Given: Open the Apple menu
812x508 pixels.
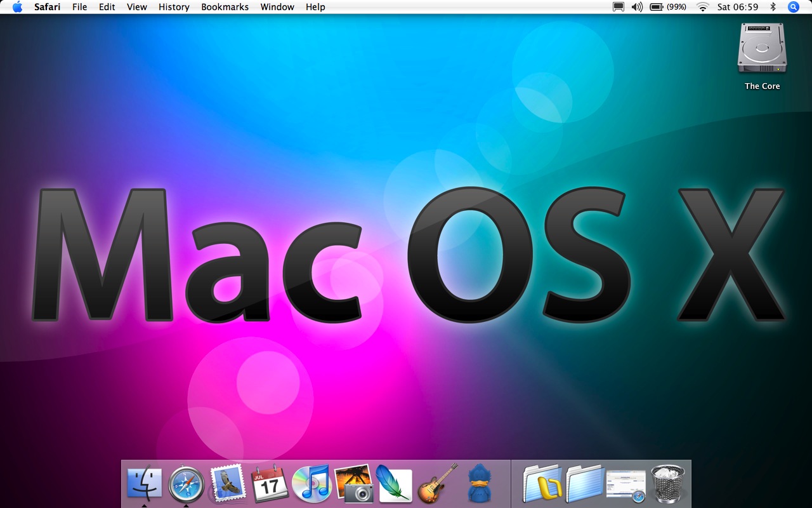Looking at the screenshot, I should pos(17,7).
